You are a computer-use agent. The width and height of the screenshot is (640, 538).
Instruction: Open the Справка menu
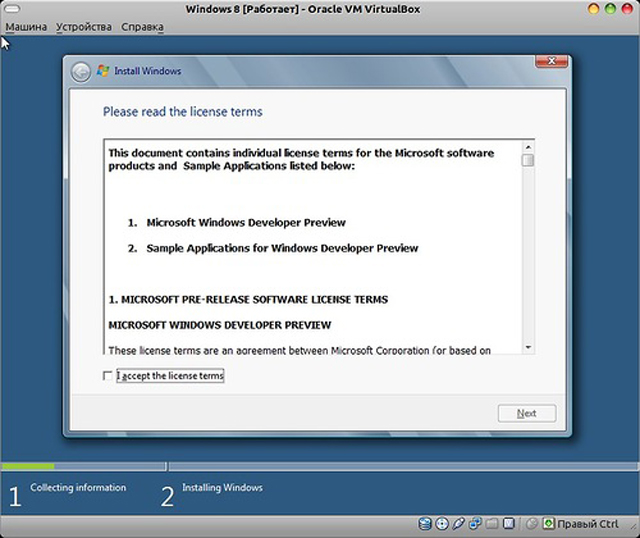[x=142, y=27]
